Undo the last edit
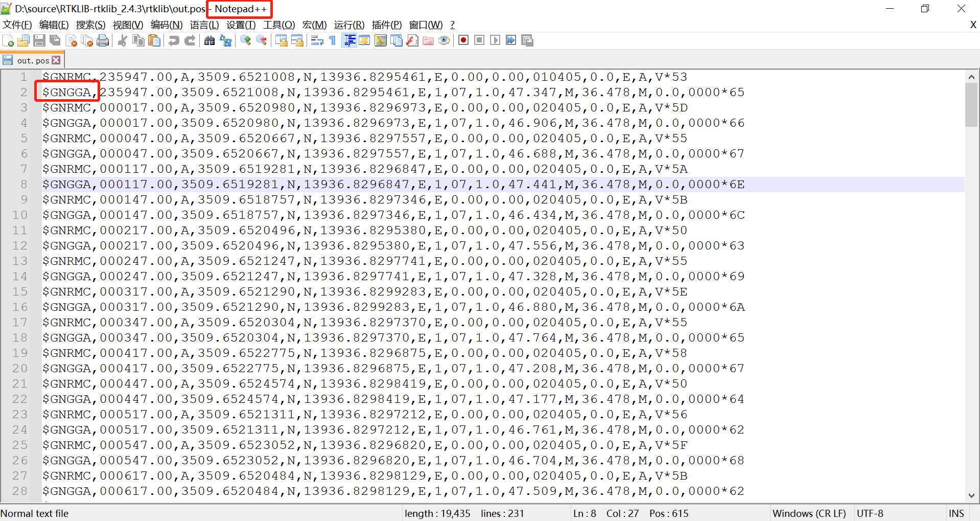 [x=174, y=40]
